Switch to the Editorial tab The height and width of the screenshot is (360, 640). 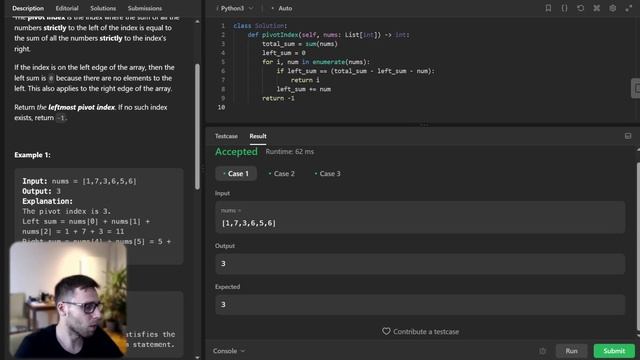click(x=67, y=8)
